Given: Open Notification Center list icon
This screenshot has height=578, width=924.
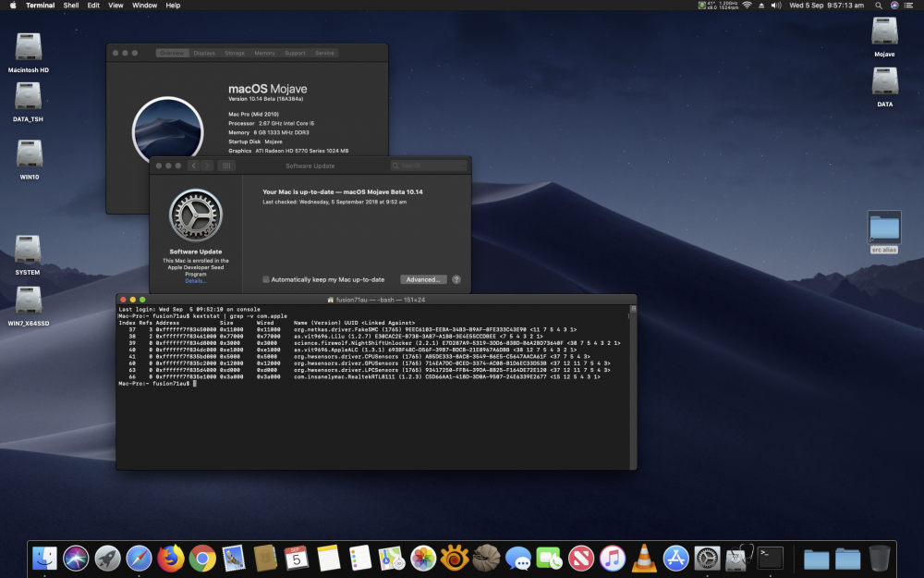Looking at the screenshot, I should pyautogui.click(x=909, y=6).
